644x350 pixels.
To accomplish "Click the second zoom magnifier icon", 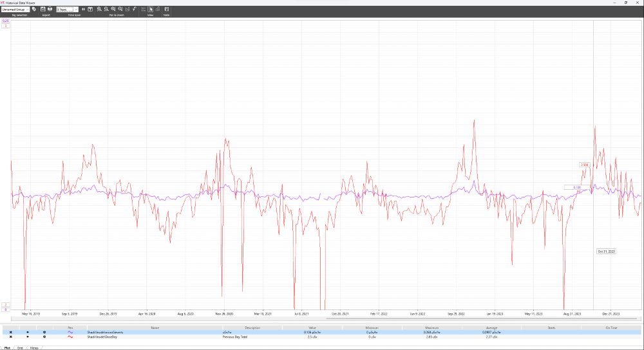I will tap(106, 9).
